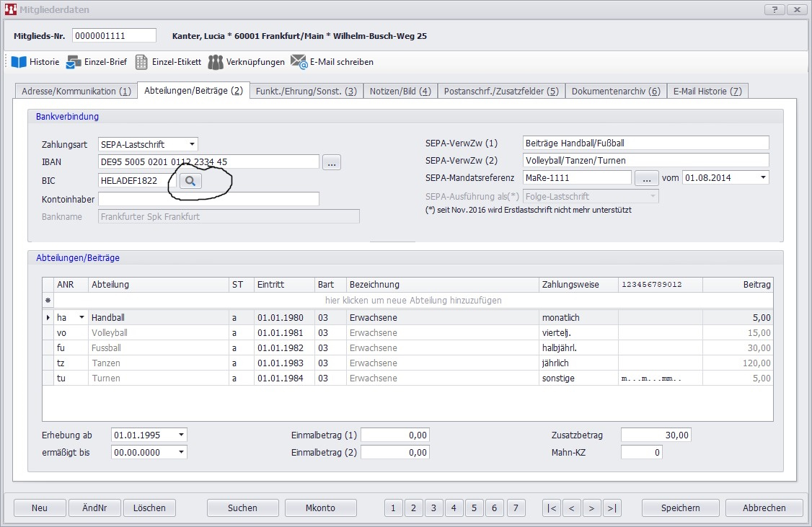This screenshot has width=812, height=527.
Task: Open the Erhebung ab date dropdown
Action: tap(181, 435)
